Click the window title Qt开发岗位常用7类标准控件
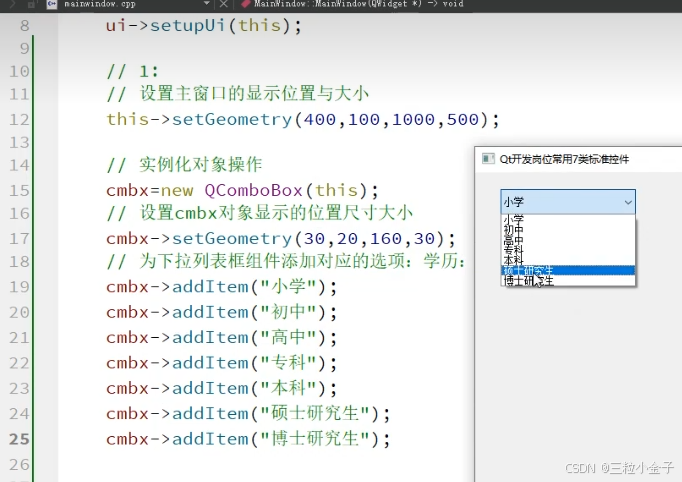Image resolution: width=682 pixels, height=482 pixels. pos(564,159)
